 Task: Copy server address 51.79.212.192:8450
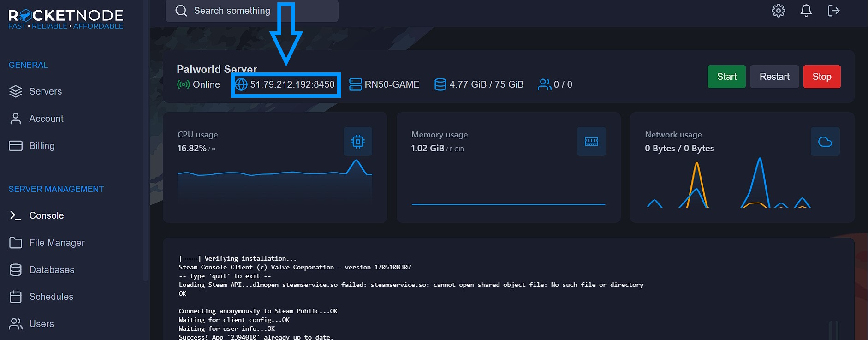point(292,84)
